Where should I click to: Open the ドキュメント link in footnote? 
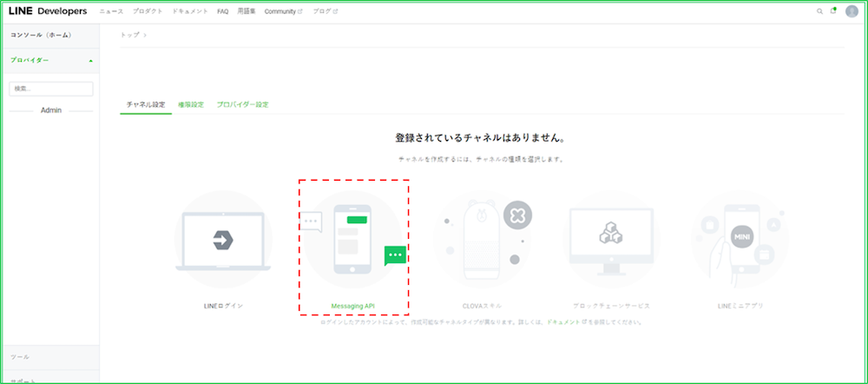coord(563,321)
